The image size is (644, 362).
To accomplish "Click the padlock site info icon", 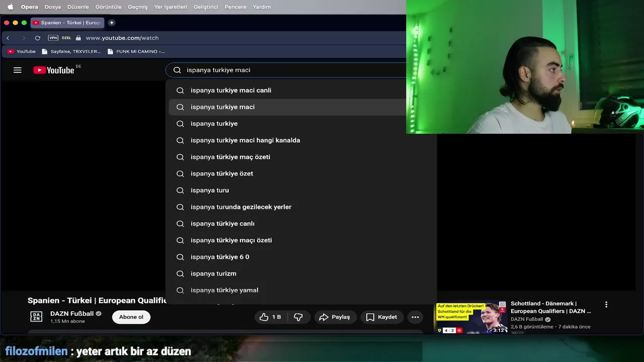I will (78, 38).
